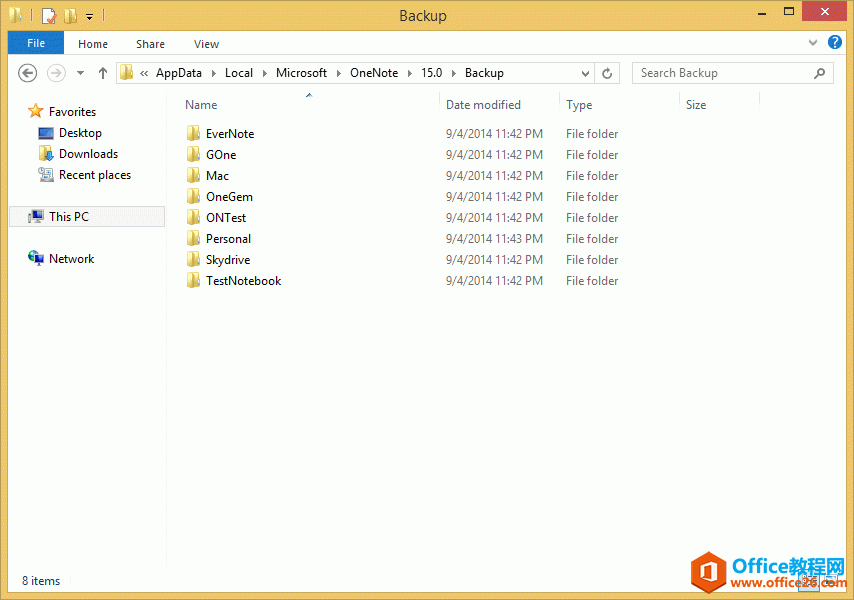854x600 pixels.
Task: Click the AppData breadcrumb segment
Action: (179, 73)
